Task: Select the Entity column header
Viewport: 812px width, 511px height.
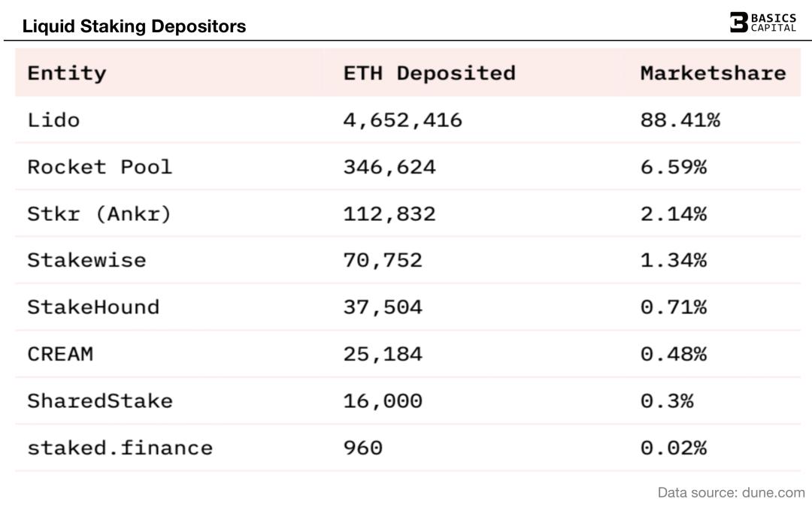Action: (x=67, y=73)
